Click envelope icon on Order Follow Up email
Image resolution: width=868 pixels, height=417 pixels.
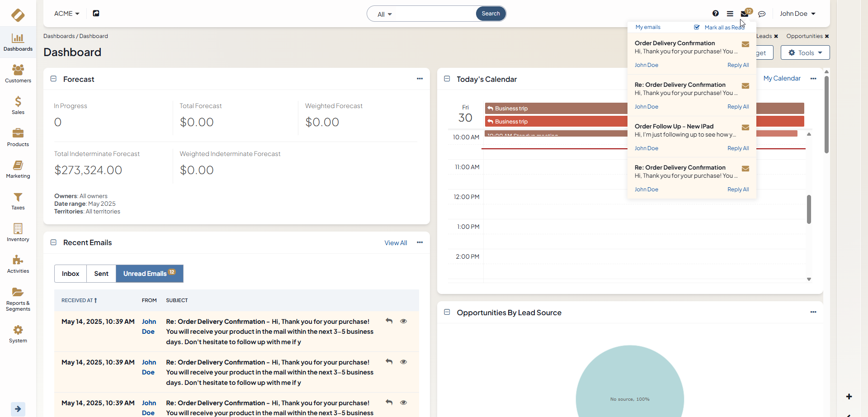pos(745,128)
